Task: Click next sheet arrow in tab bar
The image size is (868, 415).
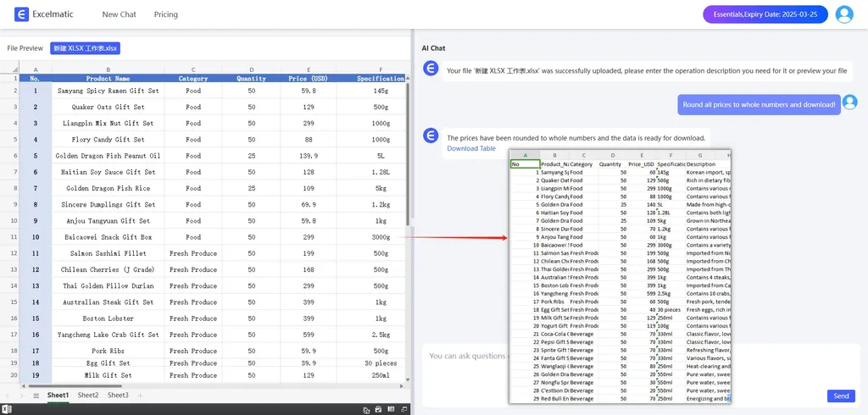Action: pos(22,396)
